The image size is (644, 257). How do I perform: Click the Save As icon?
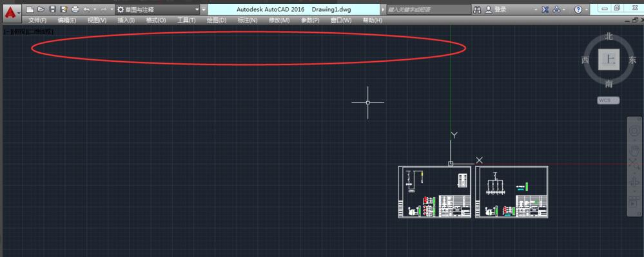coord(64,9)
